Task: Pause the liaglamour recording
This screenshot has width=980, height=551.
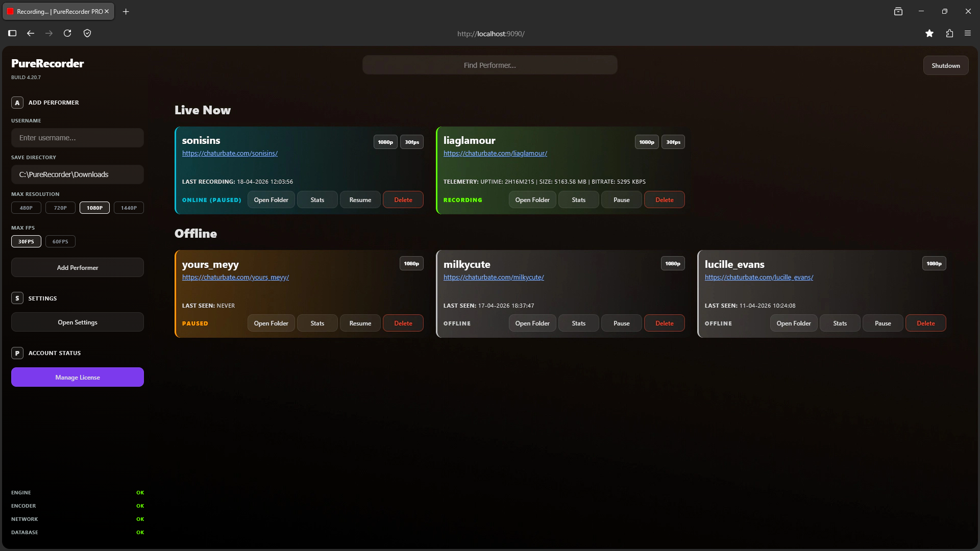Action: point(621,199)
